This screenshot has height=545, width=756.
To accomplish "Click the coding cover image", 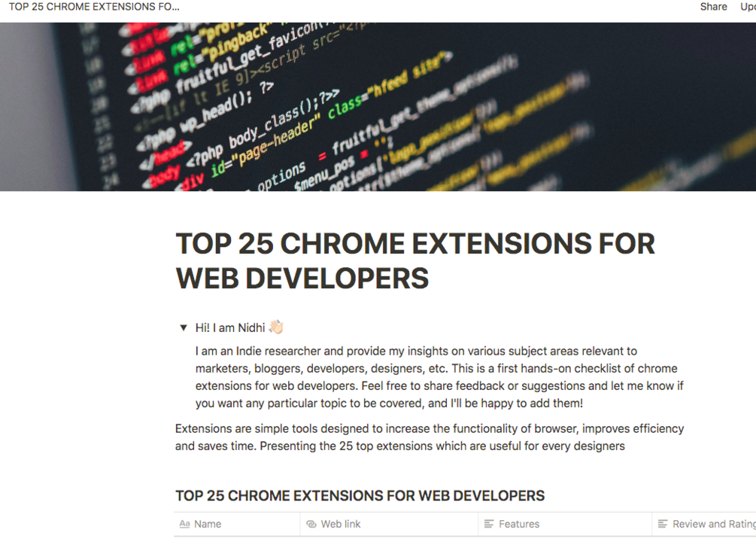I will (x=378, y=107).
